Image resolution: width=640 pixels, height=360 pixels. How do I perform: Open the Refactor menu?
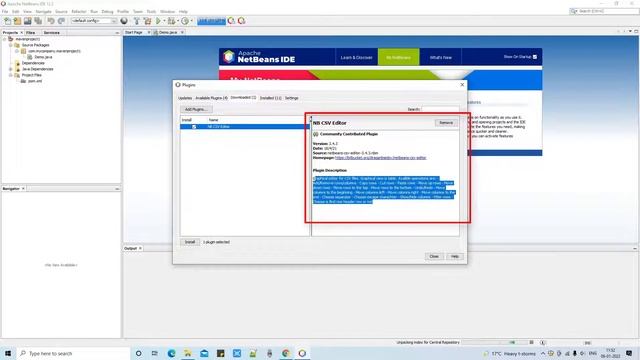[x=79, y=11]
